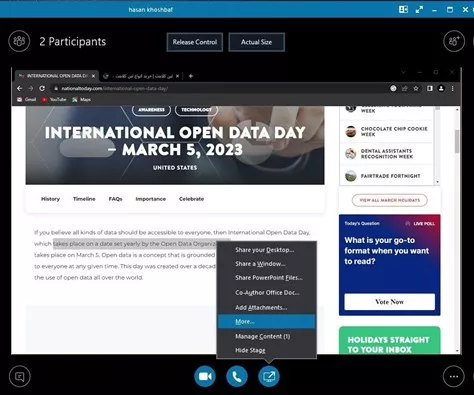Select the highlighted More menu item
This screenshot has width=474, height=395.
pos(266,321)
